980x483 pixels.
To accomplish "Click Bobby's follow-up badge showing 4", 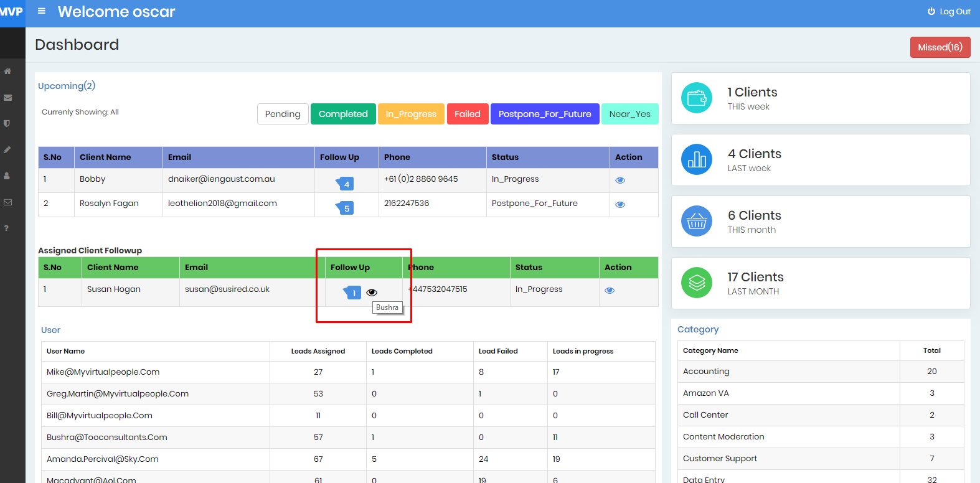I will point(346,184).
